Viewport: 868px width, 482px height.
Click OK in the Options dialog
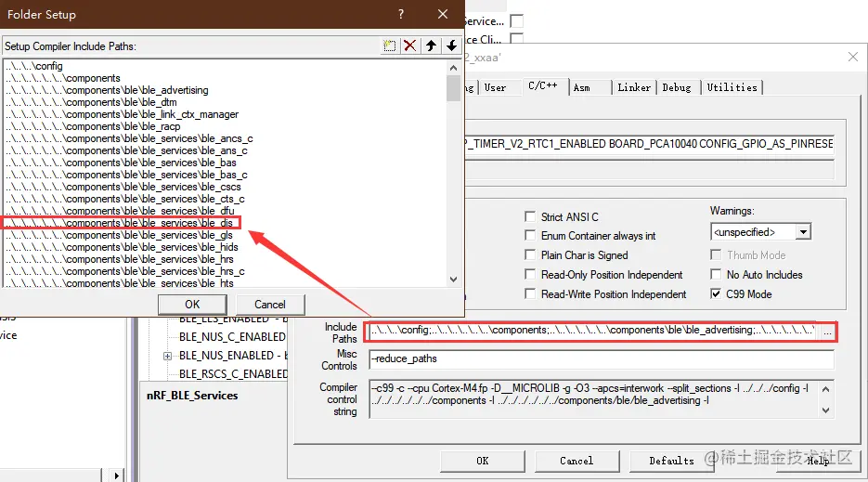pos(482,461)
